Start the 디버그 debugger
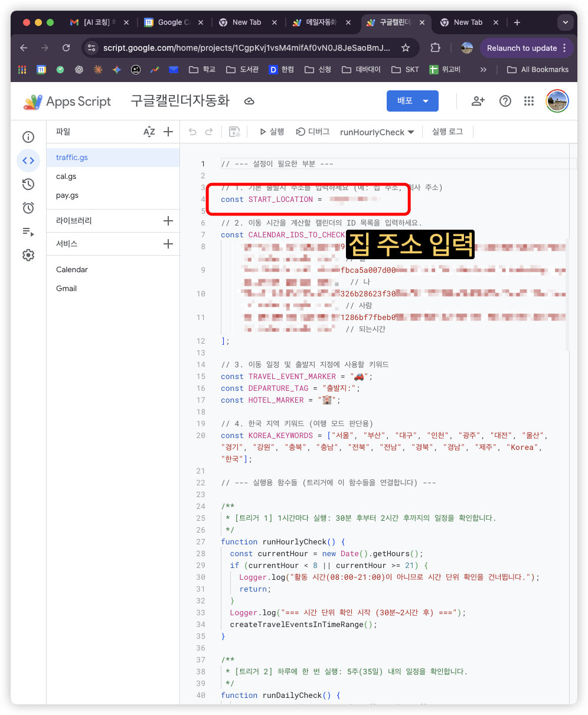Image resolution: width=588 pixels, height=715 pixels. click(313, 132)
